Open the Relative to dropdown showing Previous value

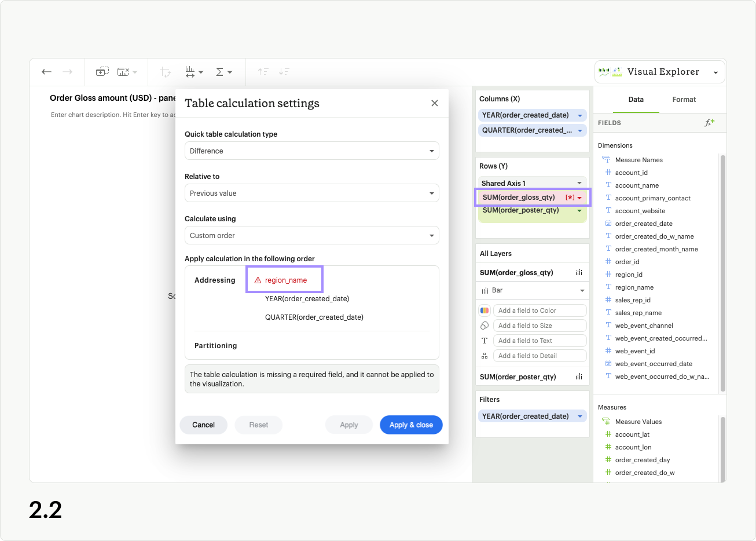tap(311, 193)
